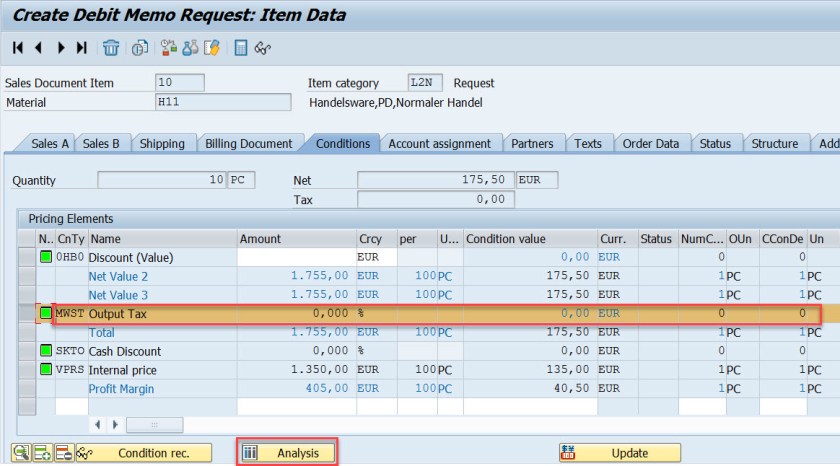Click the insert row icon below table
The width and height of the screenshot is (840, 466).
(42, 453)
